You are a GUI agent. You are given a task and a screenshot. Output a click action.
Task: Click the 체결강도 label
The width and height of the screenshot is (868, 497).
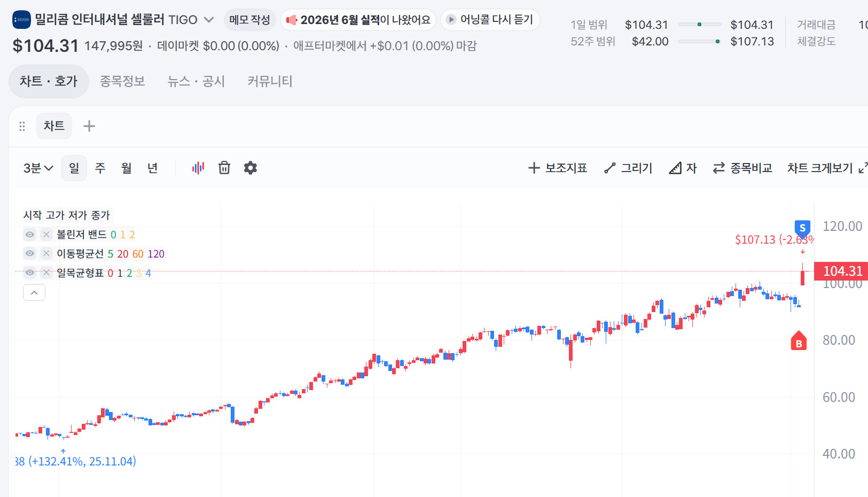[x=816, y=41]
